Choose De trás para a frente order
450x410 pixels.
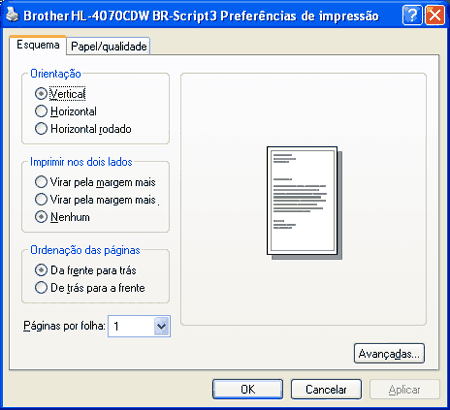(90, 288)
